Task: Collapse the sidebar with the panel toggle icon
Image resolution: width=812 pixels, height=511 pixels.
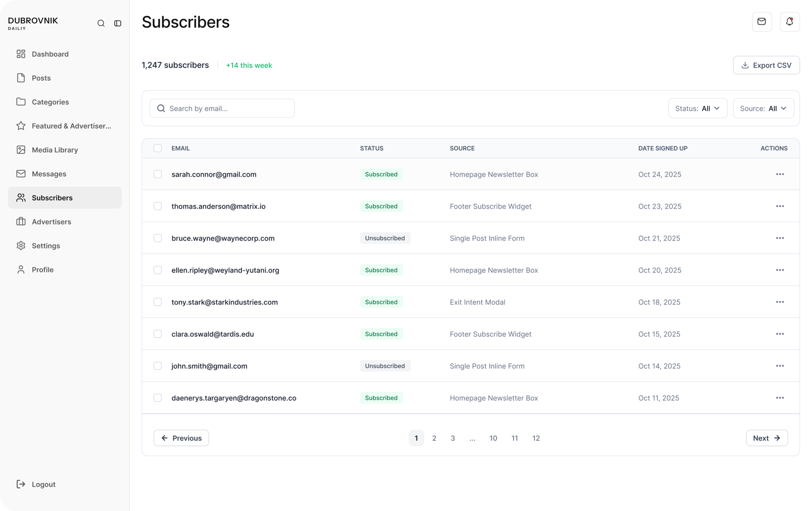Action: pyautogui.click(x=118, y=23)
